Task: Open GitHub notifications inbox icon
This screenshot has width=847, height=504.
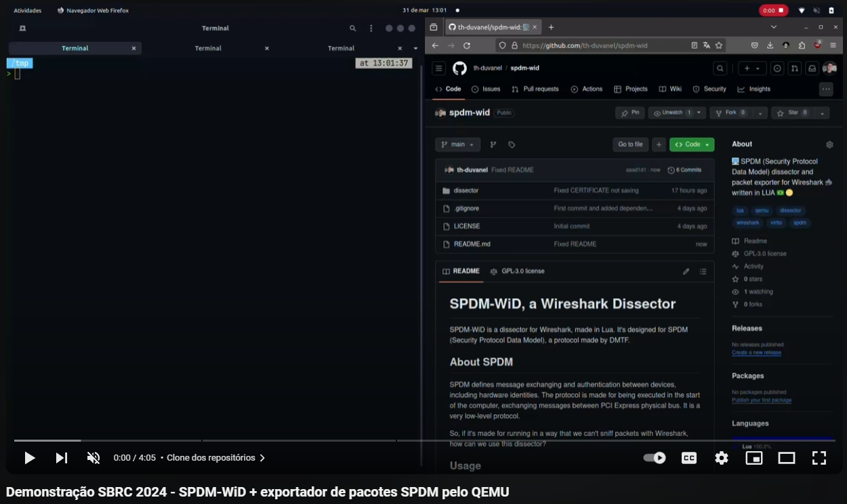Action: tap(812, 68)
